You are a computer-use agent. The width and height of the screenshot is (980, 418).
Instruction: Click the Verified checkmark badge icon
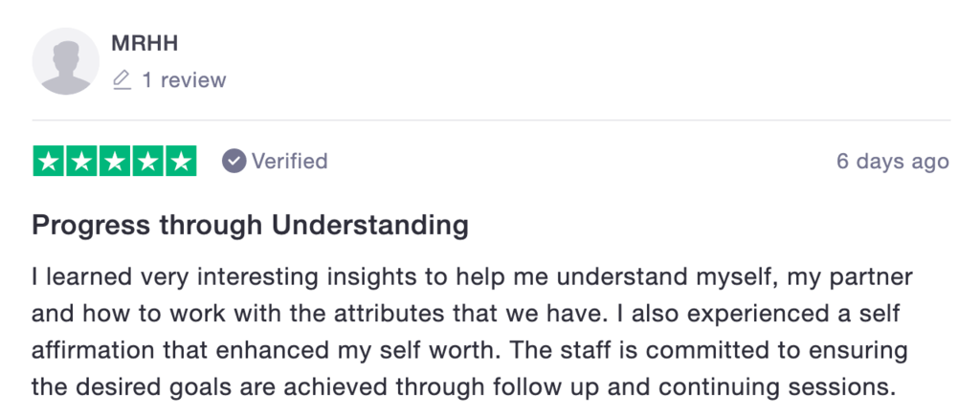pyautogui.click(x=234, y=161)
